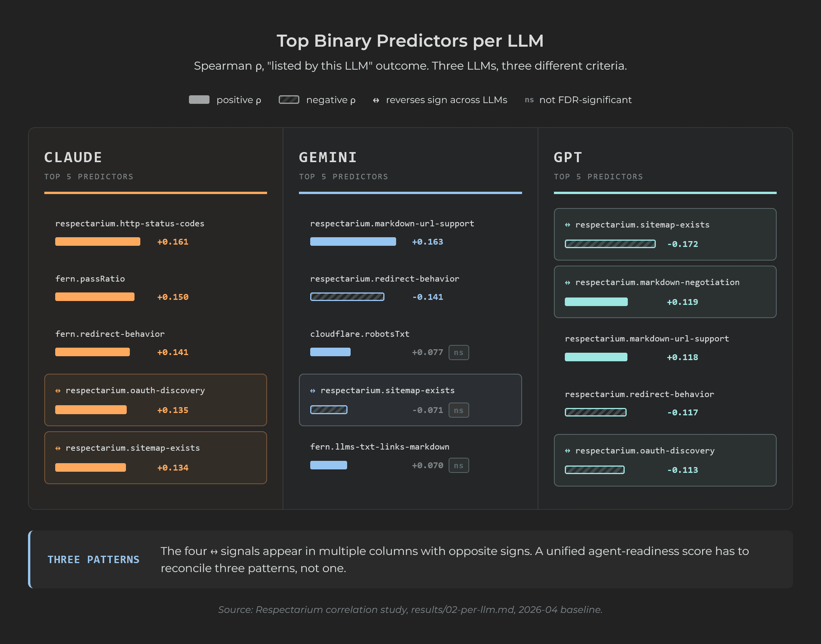Click the fern.redirect-behavior label

tap(110, 334)
